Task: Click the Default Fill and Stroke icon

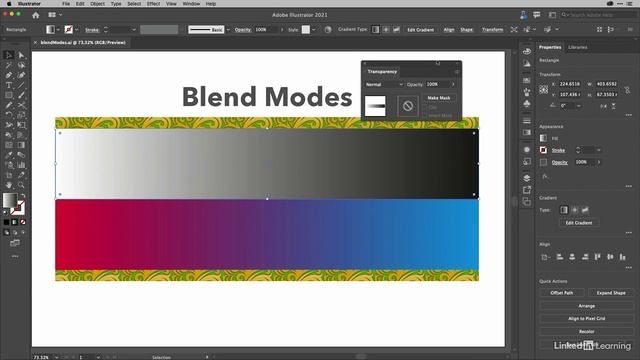Action: [5, 213]
